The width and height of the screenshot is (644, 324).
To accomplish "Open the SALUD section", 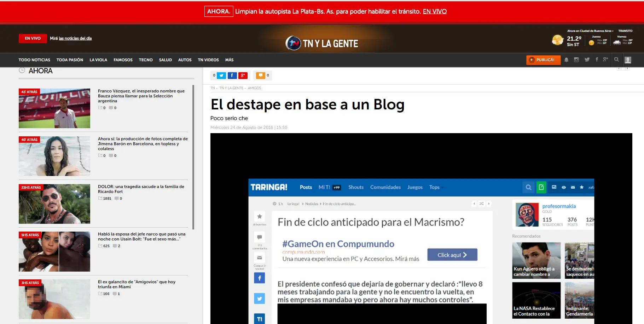I will click(x=165, y=60).
